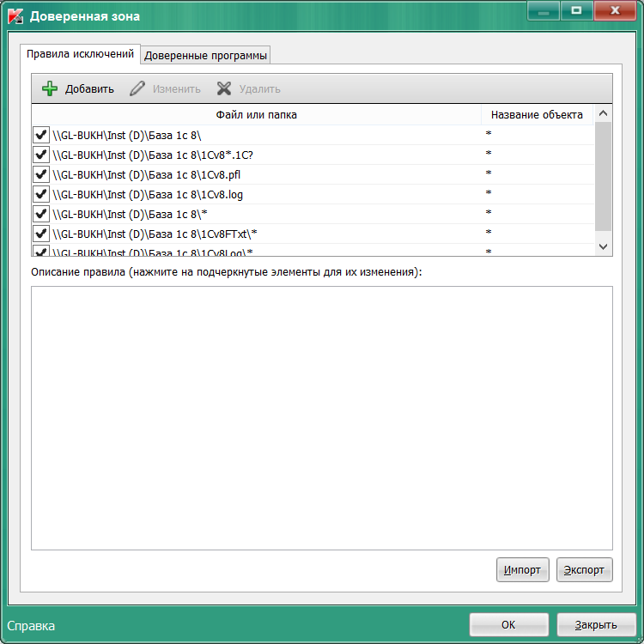
Task: Open the Справка help link
Action: (31, 626)
